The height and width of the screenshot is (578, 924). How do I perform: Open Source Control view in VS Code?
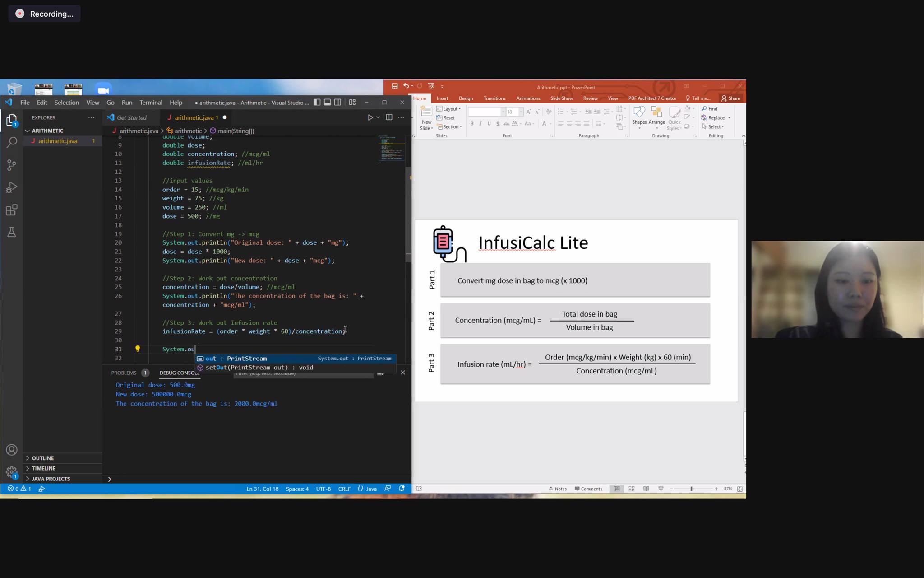tap(12, 165)
